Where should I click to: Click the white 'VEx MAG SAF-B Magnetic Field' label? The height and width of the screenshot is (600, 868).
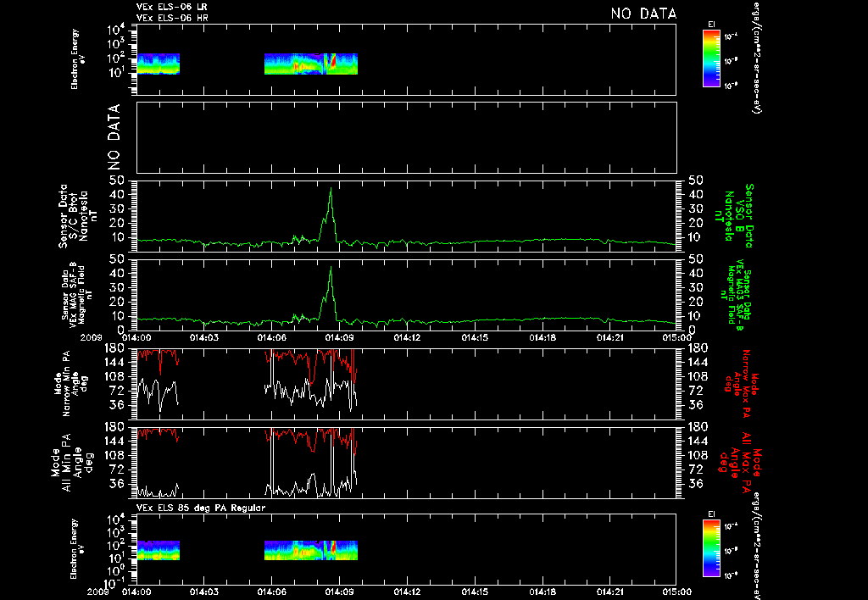pyautogui.click(x=77, y=295)
